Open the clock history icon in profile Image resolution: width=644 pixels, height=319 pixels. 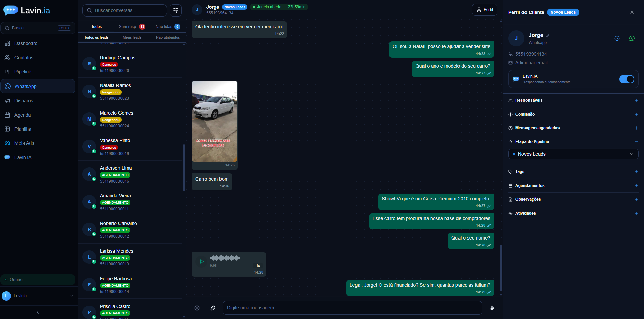tap(617, 38)
